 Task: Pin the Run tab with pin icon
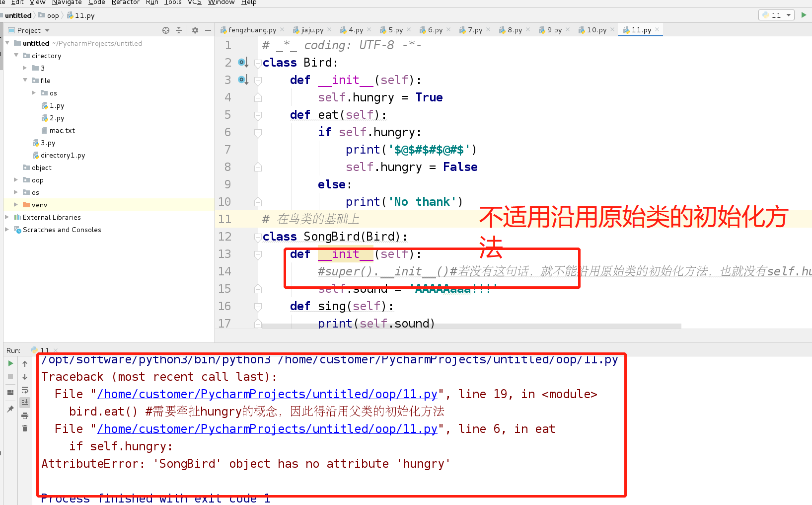pyautogui.click(x=10, y=409)
